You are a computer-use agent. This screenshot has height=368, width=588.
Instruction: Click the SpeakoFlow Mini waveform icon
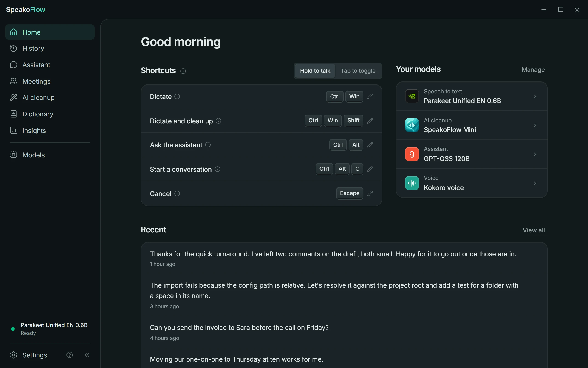[412, 125]
